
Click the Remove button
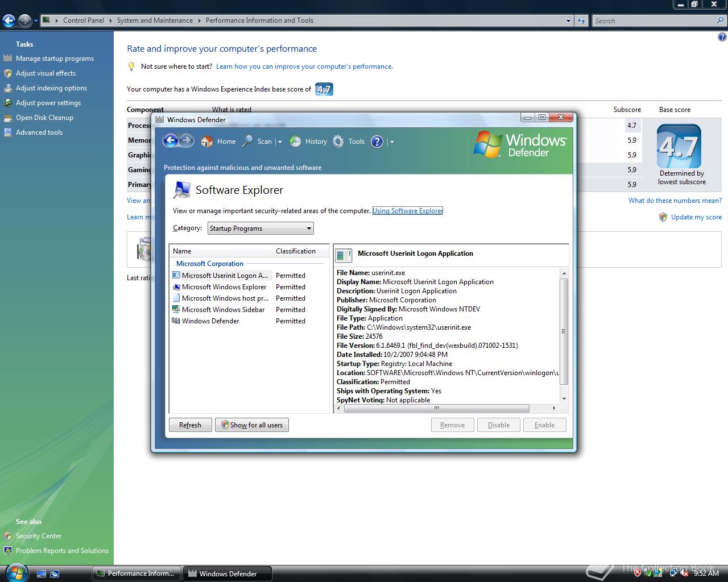click(x=453, y=425)
